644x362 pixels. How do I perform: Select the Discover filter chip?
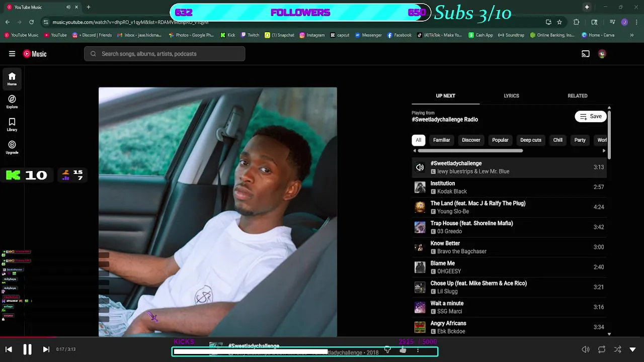point(471,140)
